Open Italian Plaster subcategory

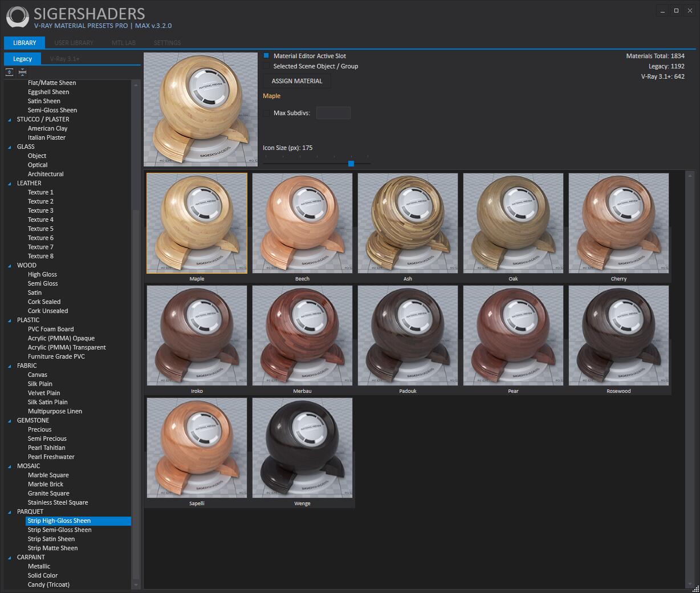(47, 138)
